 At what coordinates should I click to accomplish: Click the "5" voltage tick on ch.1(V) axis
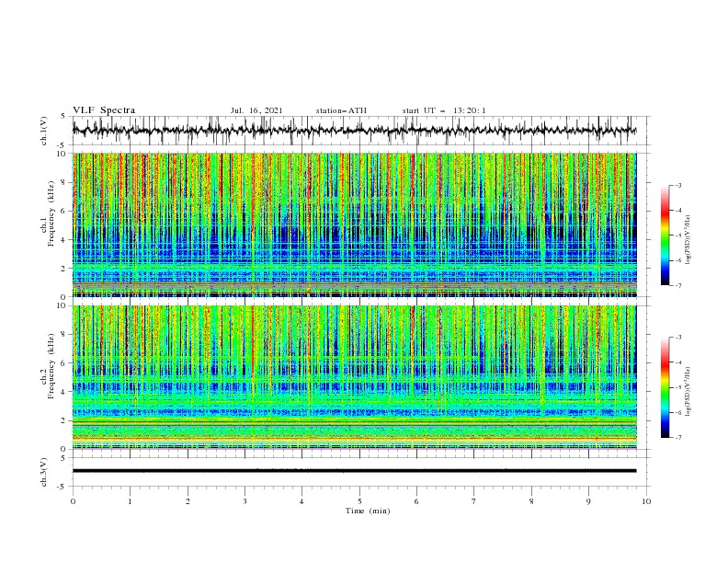(x=65, y=117)
